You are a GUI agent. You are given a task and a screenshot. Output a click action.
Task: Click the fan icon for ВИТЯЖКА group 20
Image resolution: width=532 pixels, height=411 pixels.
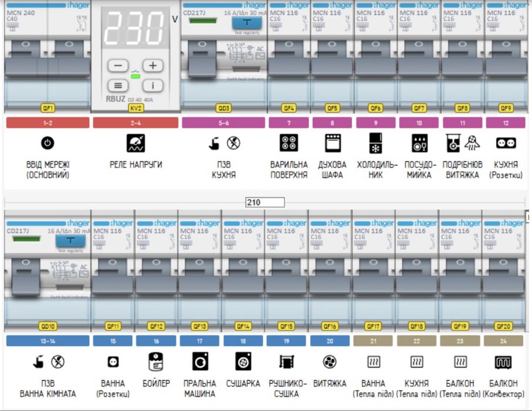(330, 362)
